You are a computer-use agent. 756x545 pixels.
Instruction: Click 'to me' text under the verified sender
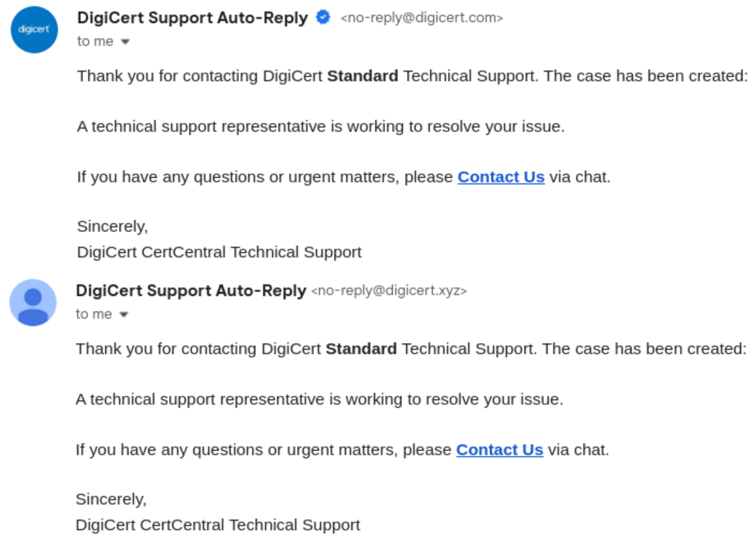click(95, 42)
